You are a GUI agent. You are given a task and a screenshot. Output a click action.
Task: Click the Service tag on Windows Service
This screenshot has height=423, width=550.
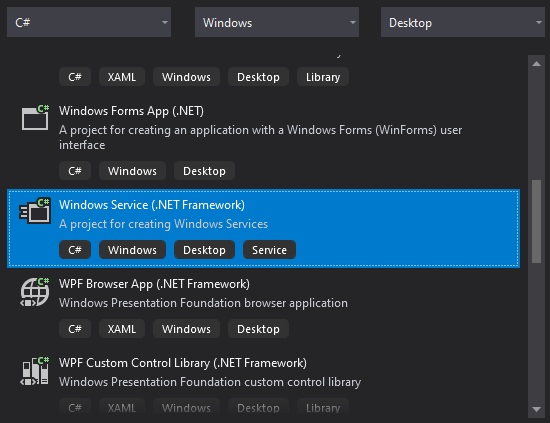coord(269,250)
